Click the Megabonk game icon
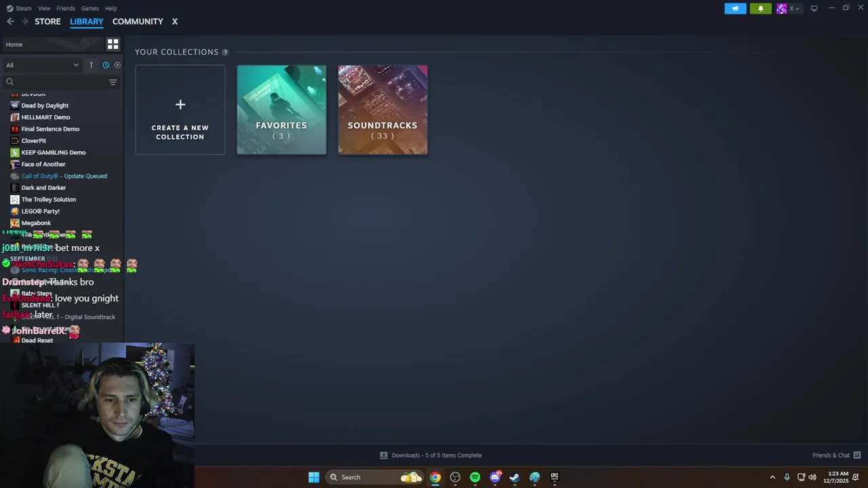The width and height of the screenshot is (868, 488). pos(15,223)
